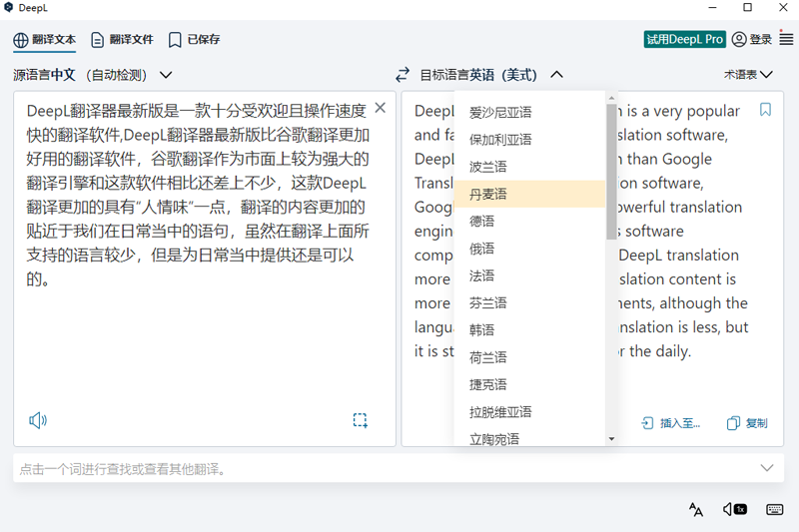Open the font size icon

(695, 509)
